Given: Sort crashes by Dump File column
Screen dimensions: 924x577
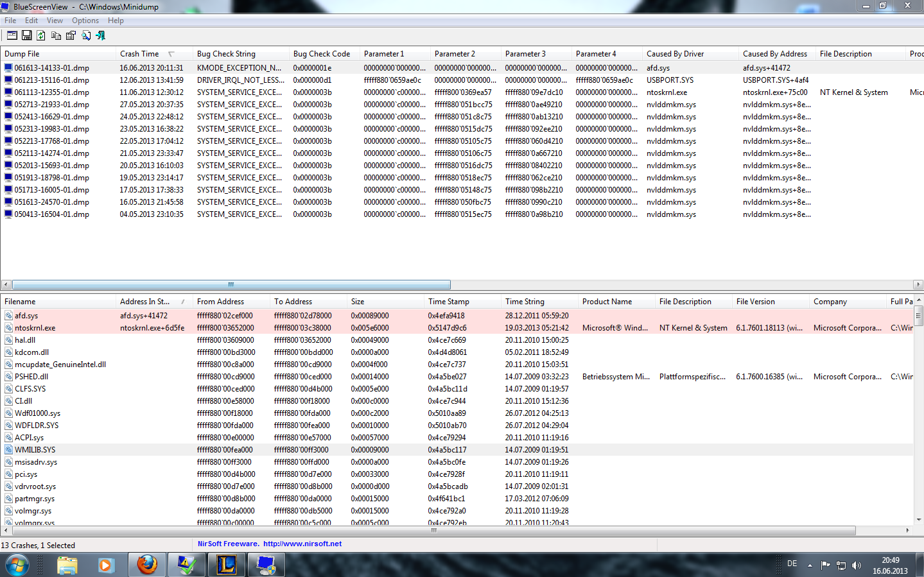Looking at the screenshot, I should pyautogui.click(x=58, y=54).
